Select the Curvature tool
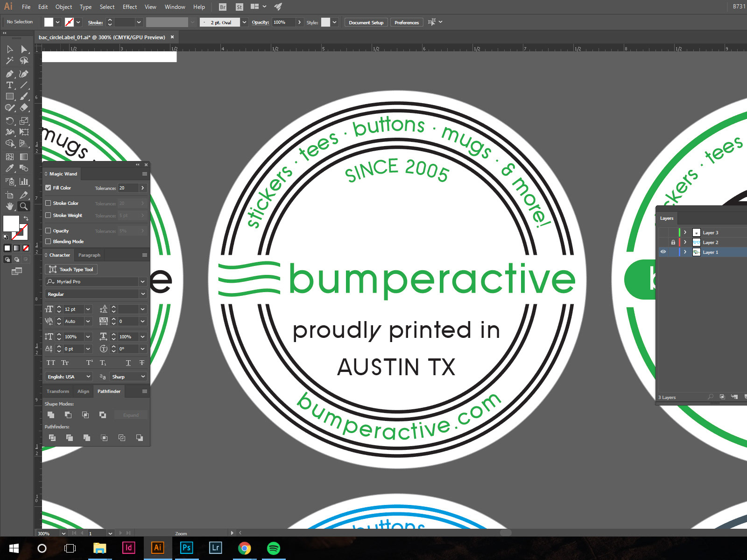Viewport: 747px width, 560px height. coord(24,74)
